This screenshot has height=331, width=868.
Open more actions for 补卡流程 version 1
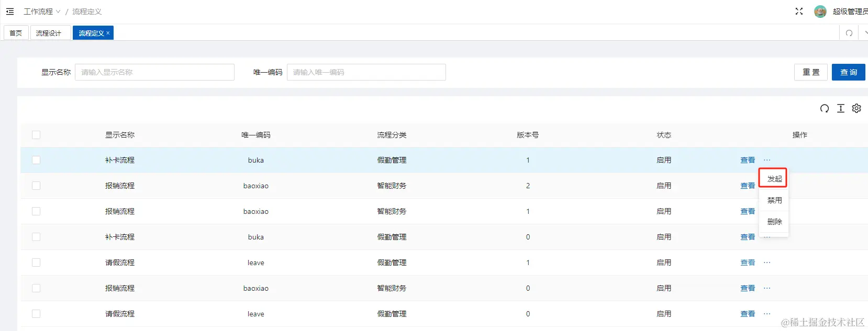(767, 160)
